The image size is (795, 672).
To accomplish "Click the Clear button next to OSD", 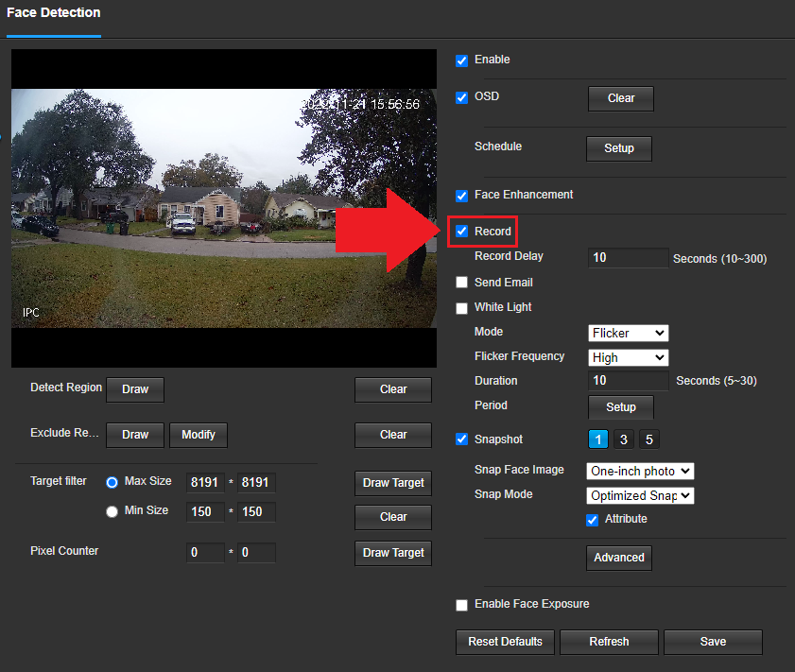I will [620, 98].
